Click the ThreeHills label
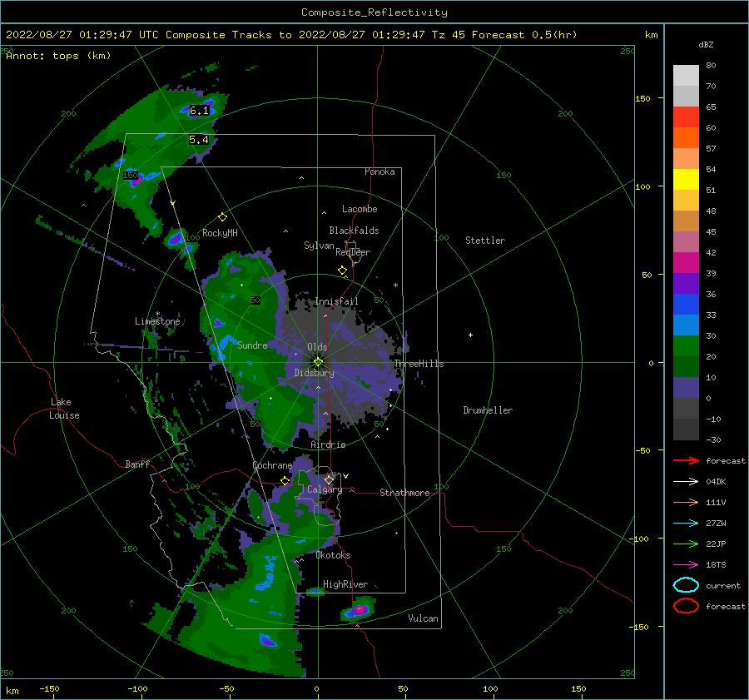This screenshot has height=700, width=749. (419, 364)
